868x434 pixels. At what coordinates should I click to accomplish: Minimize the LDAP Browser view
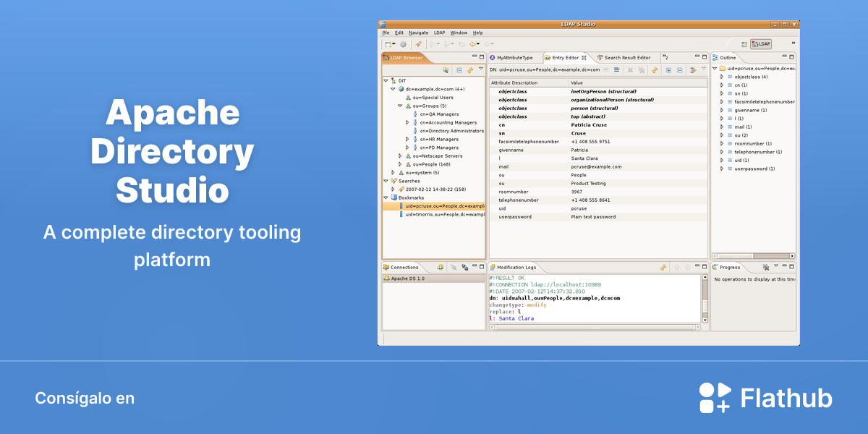pyautogui.click(x=475, y=56)
